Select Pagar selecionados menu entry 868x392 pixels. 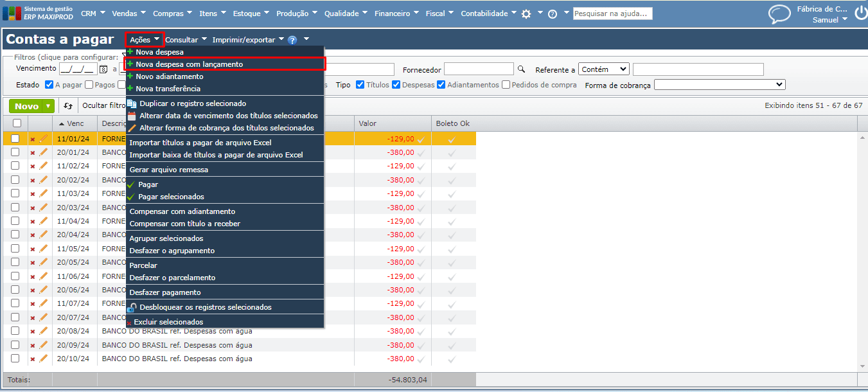click(225, 197)
